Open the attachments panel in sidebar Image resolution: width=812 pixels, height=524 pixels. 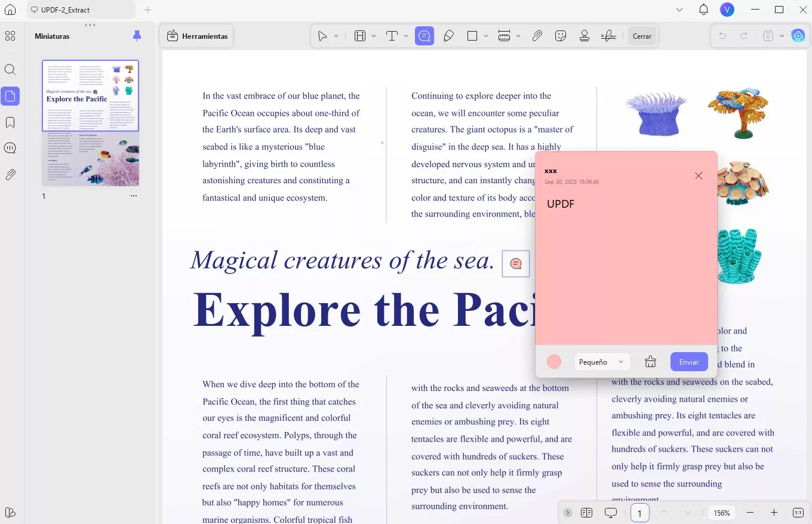[x=10, y=175]
